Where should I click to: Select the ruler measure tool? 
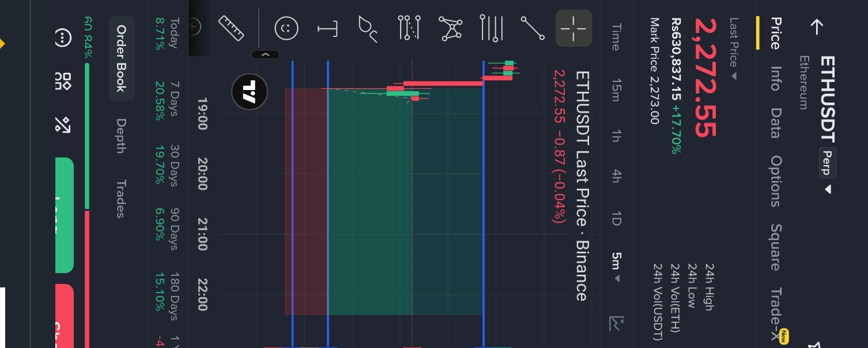(x=232, y=28)
